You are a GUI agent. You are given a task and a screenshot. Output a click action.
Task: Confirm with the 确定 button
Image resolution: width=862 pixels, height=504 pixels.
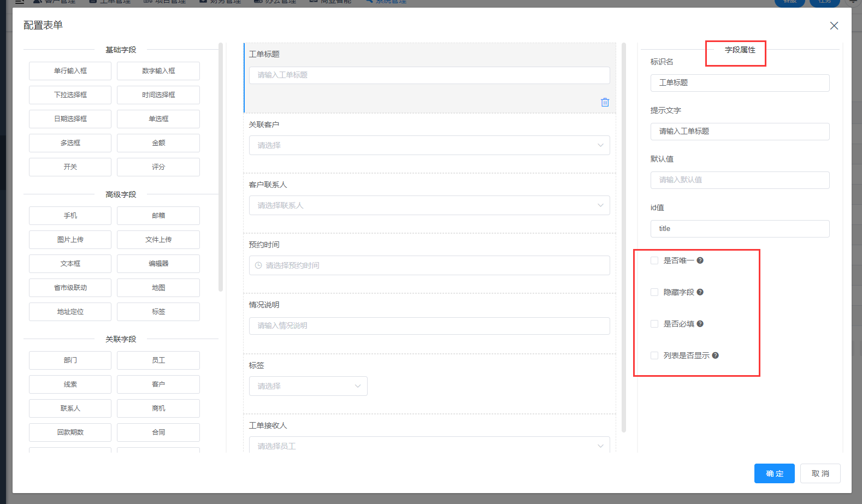click(x=774, y=473)
